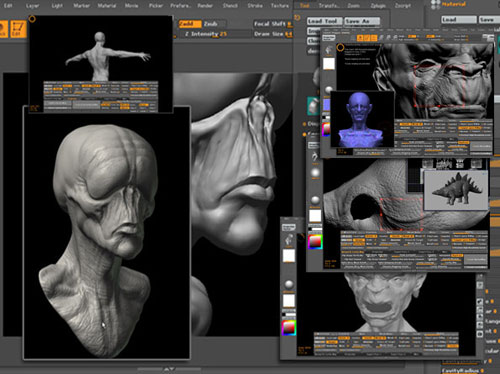
Task: Select material sphere in screaming-creature window shelf
Action: (289, 285)
